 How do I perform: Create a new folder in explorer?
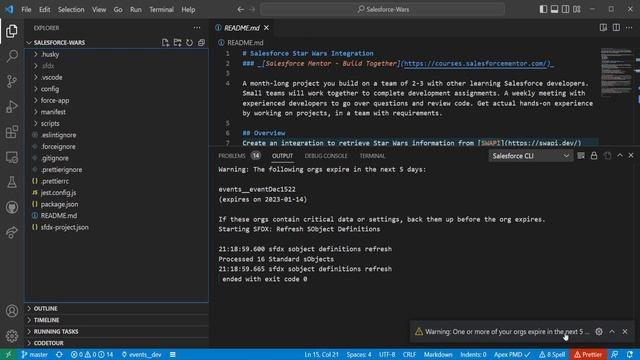click(x=178, y=42)
